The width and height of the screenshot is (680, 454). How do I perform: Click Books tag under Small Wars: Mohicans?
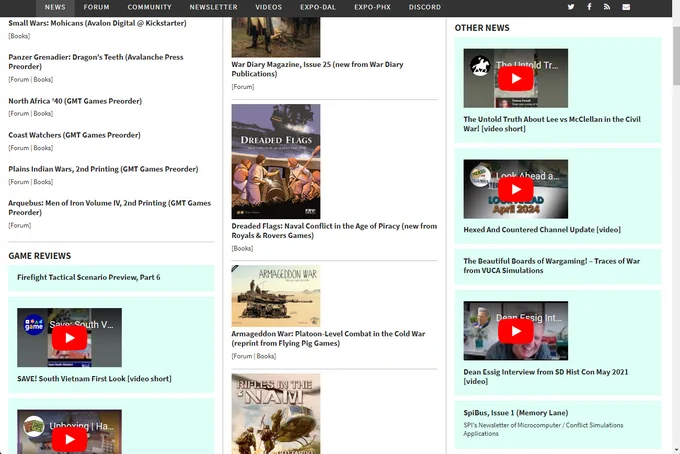(x=20, y=36)
